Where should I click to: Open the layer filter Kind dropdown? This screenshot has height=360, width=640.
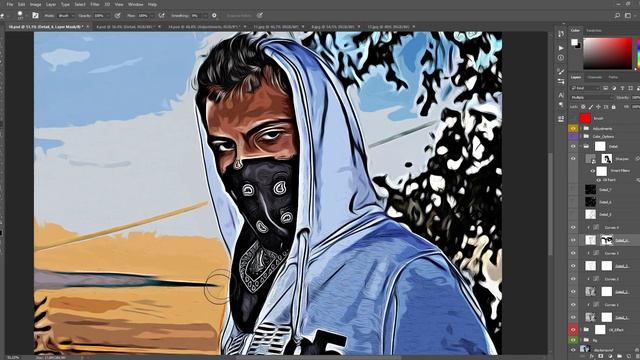585,88
